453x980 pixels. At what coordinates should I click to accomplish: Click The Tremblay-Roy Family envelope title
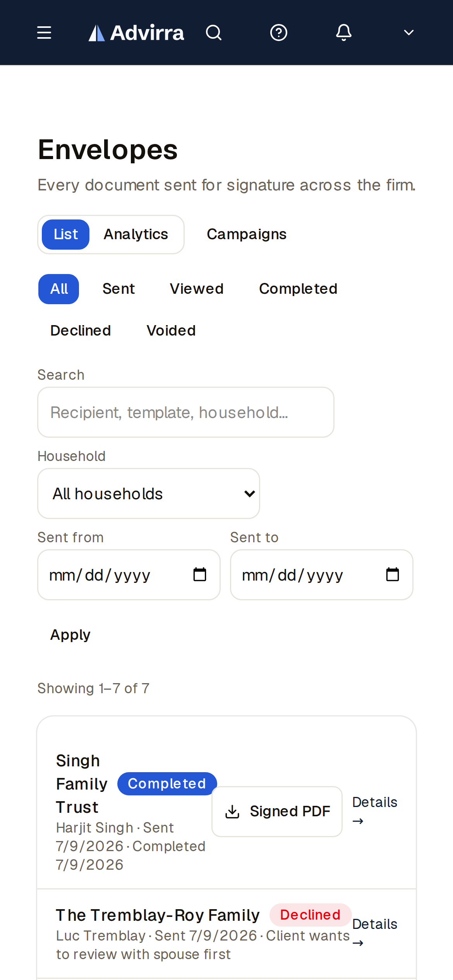[x=158, y=915]
